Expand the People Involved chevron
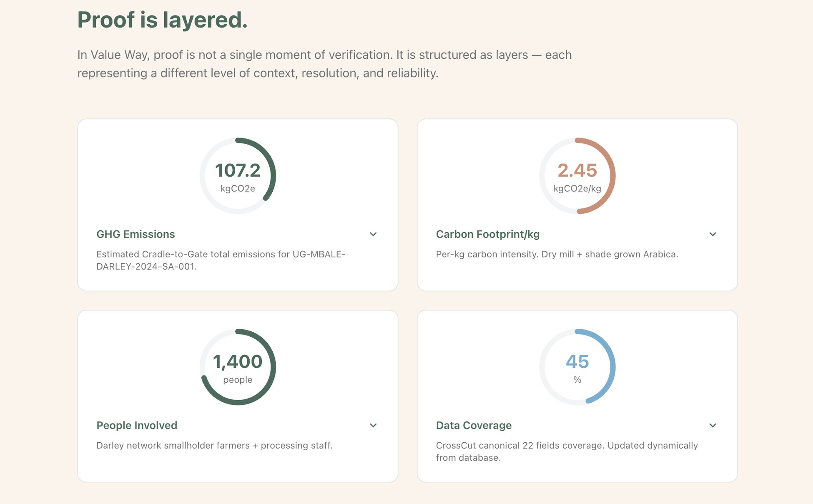This screenshot has width=813, height=504. (373, 425)
